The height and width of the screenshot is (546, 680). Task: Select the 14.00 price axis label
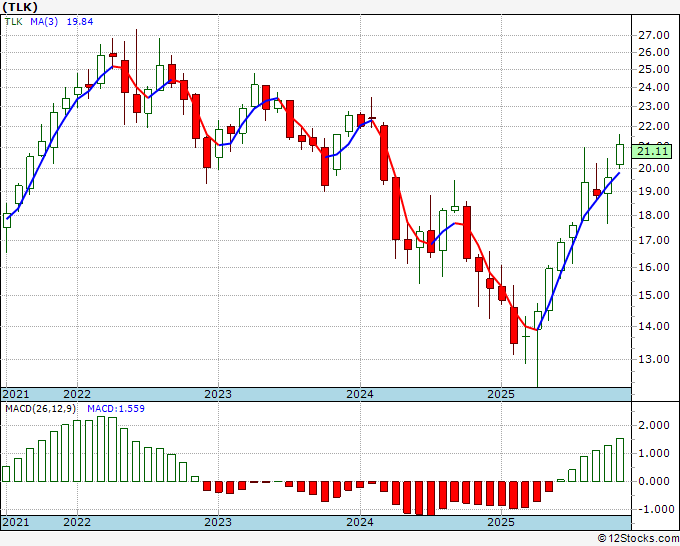click(654, 326)
